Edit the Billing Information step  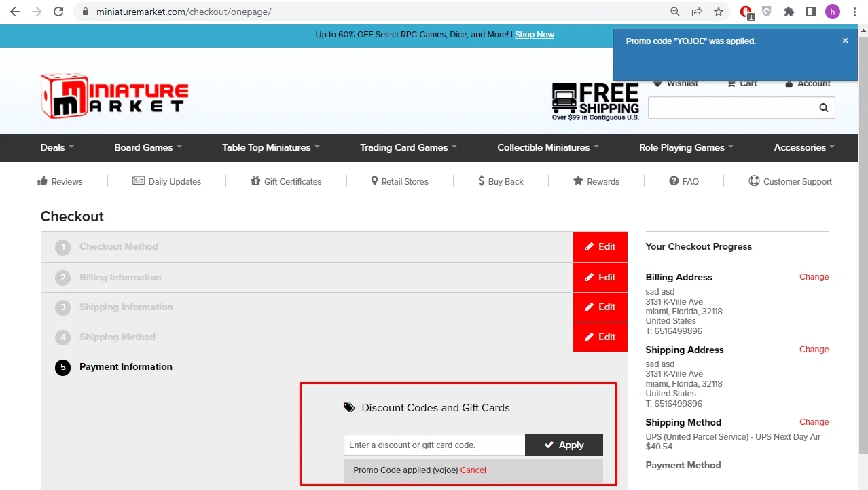(600, 277)
